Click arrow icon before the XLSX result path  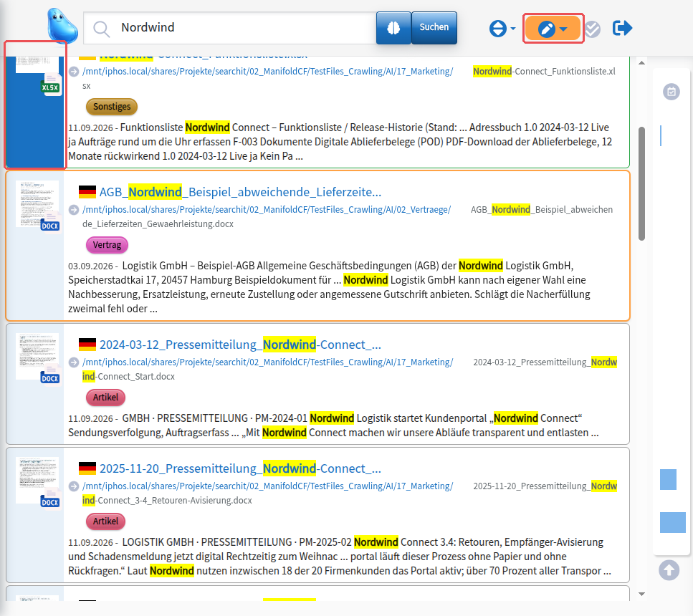(74, 72)
